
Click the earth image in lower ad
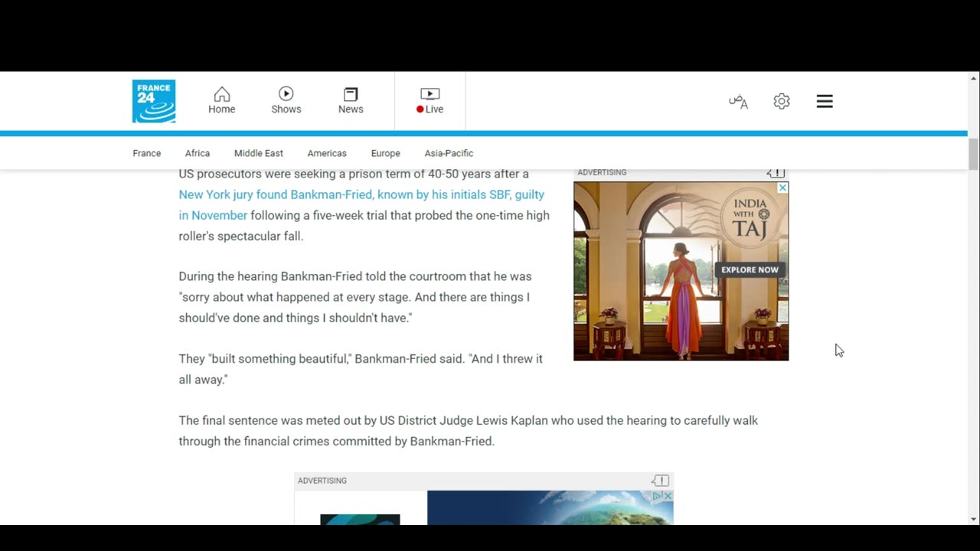[550, 507]
